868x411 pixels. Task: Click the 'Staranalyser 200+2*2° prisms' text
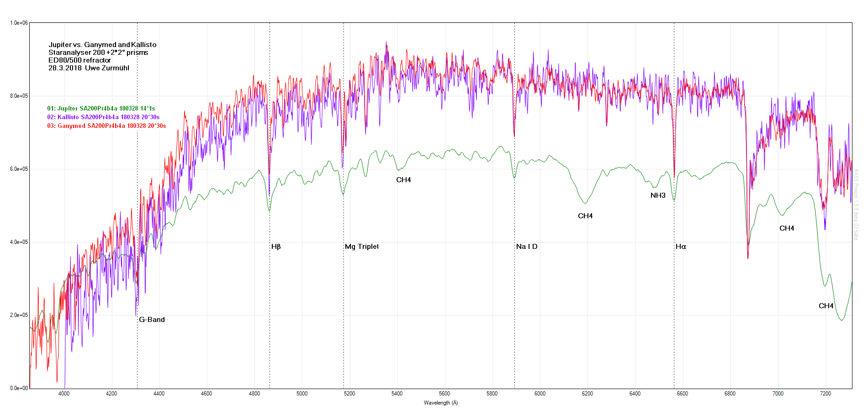(x=98, y=53)
